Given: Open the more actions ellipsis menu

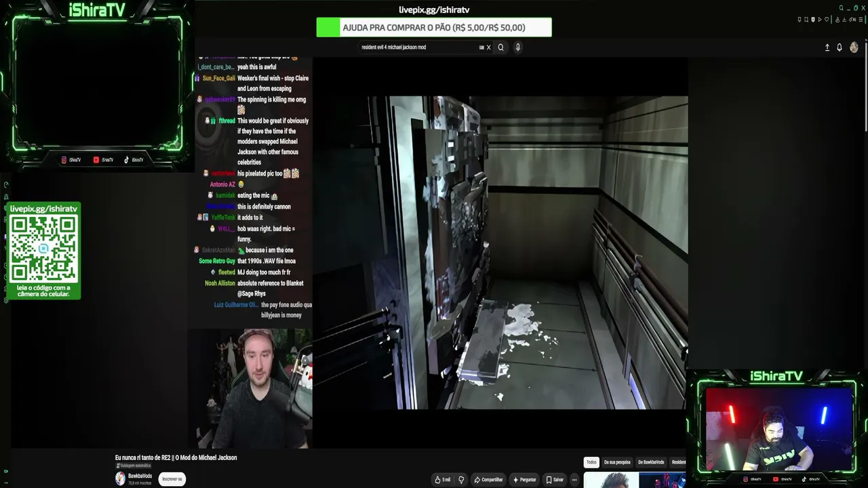Looking at the screenshot, I should coord(574,480).
